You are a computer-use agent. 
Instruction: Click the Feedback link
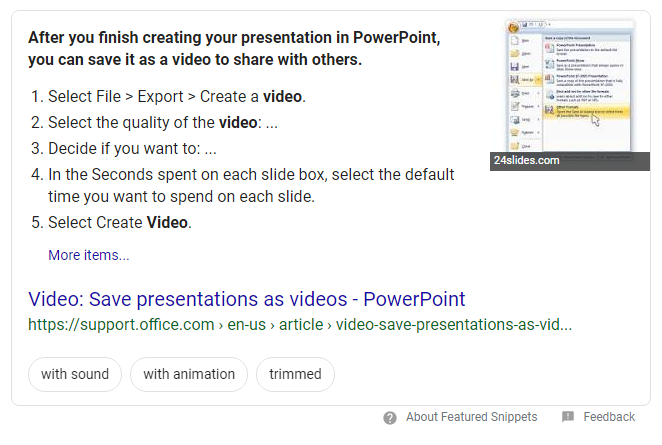609,417
